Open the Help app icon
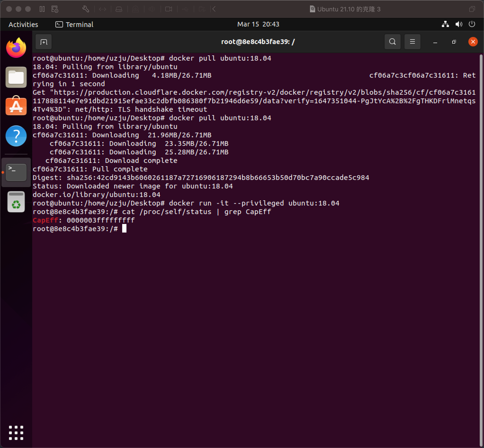The image size is (484, 448). [16, 136]
